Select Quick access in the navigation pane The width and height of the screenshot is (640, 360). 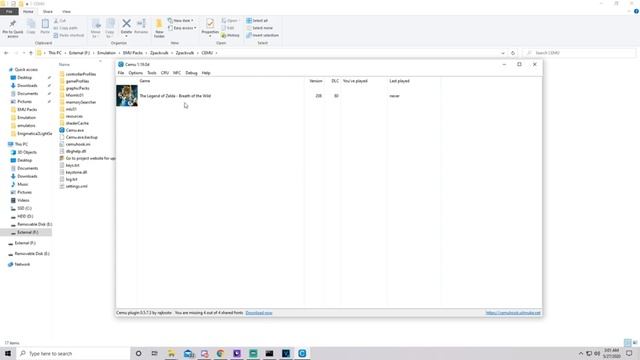click(x=26, y=69)
